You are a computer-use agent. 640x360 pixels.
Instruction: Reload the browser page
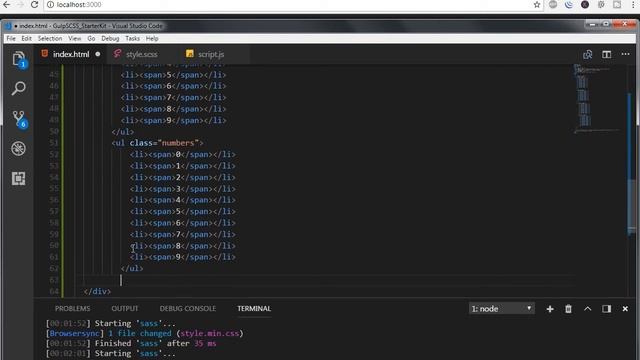click(x=35, y=4)
